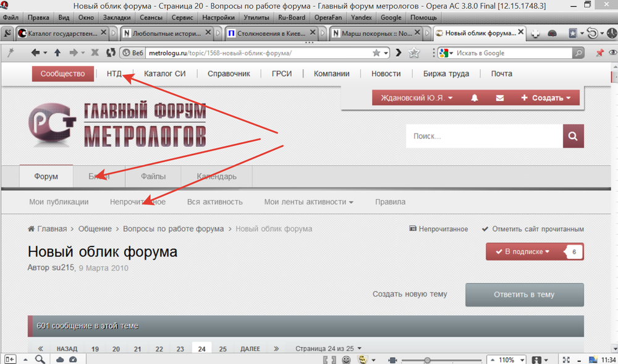
Task: Click Отметить сайт прочитанным checkmark link
Action: (532, 229)
